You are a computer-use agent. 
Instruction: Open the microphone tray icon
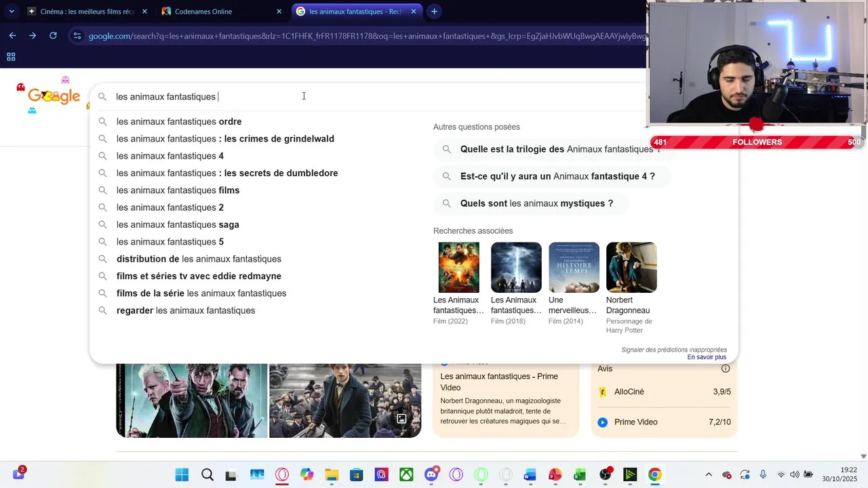pyautogui.click(x=763, y=474)
